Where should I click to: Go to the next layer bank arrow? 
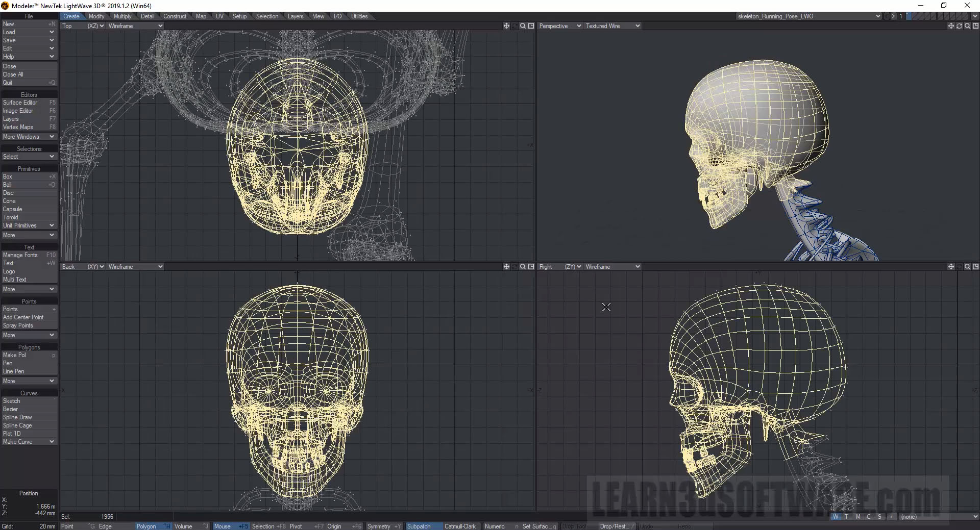[893, 16]
